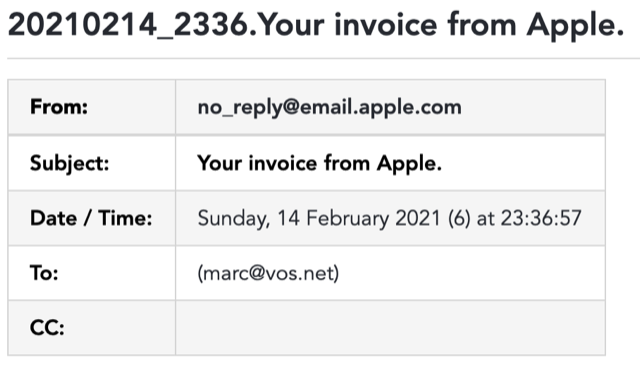Click the empty CC value cell

tap(390, 328)
